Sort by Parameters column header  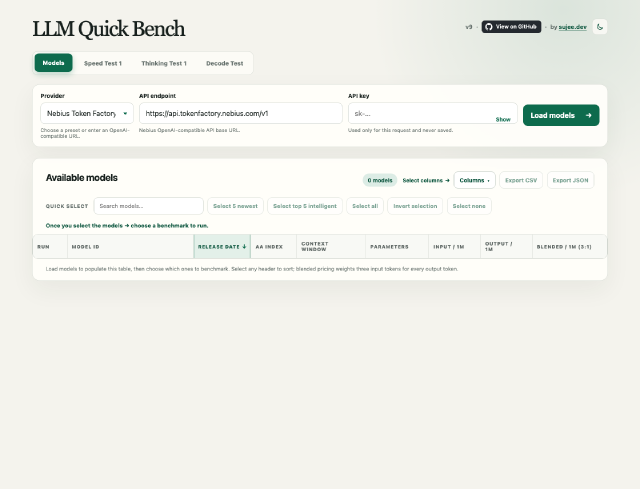coord(397,247)
